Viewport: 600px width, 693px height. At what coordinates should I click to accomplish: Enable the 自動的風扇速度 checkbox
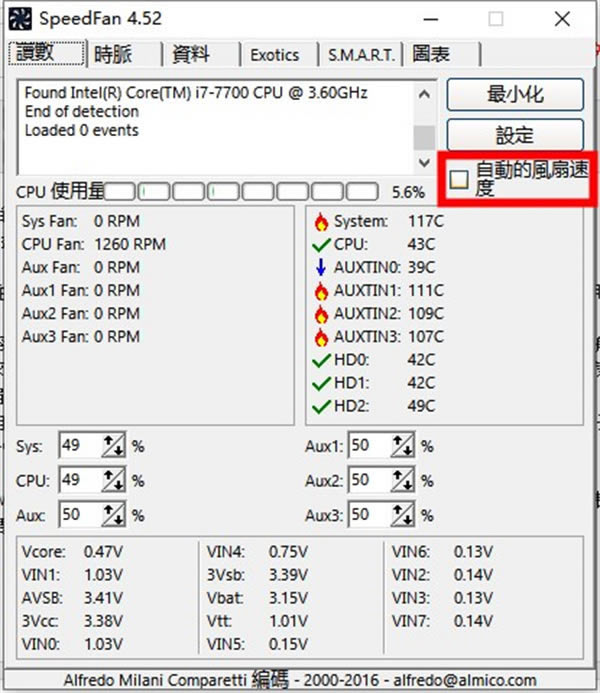click(x=459, y=179)
